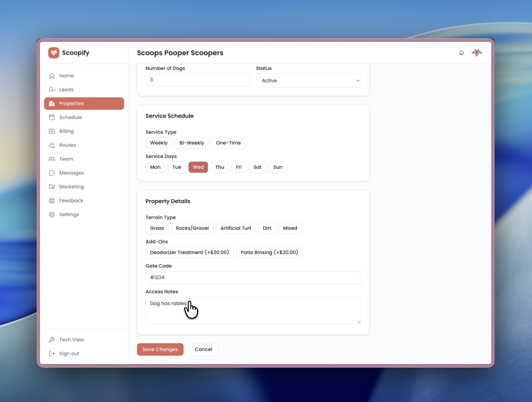Open the Billing page
Viewport: 532px width, 402px height.
[x=66, y=131]
